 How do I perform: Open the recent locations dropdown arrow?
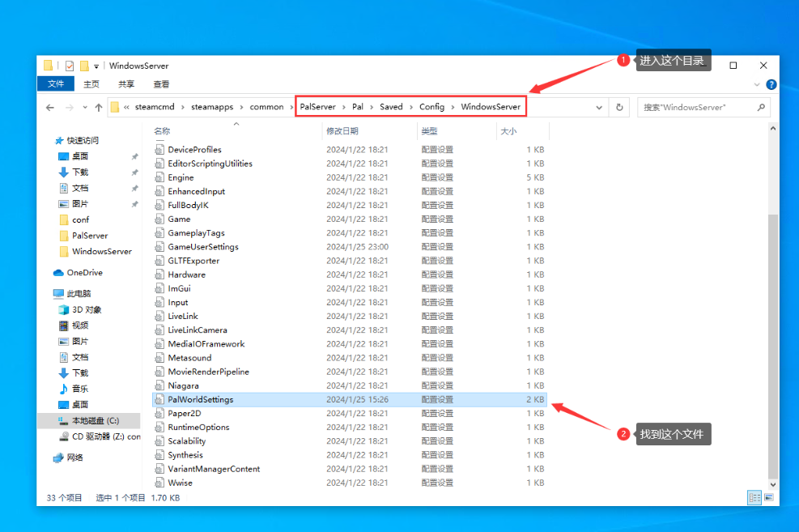pos(84,108)
